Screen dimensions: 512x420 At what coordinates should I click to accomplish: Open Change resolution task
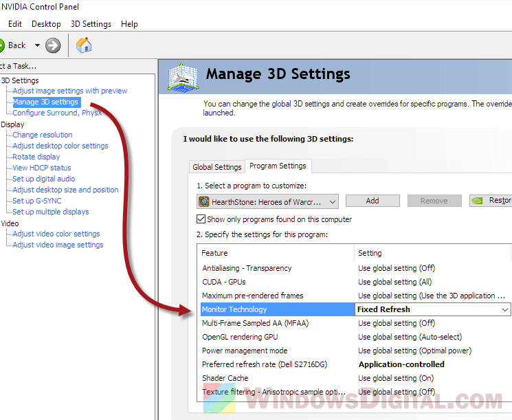point(43,135)
